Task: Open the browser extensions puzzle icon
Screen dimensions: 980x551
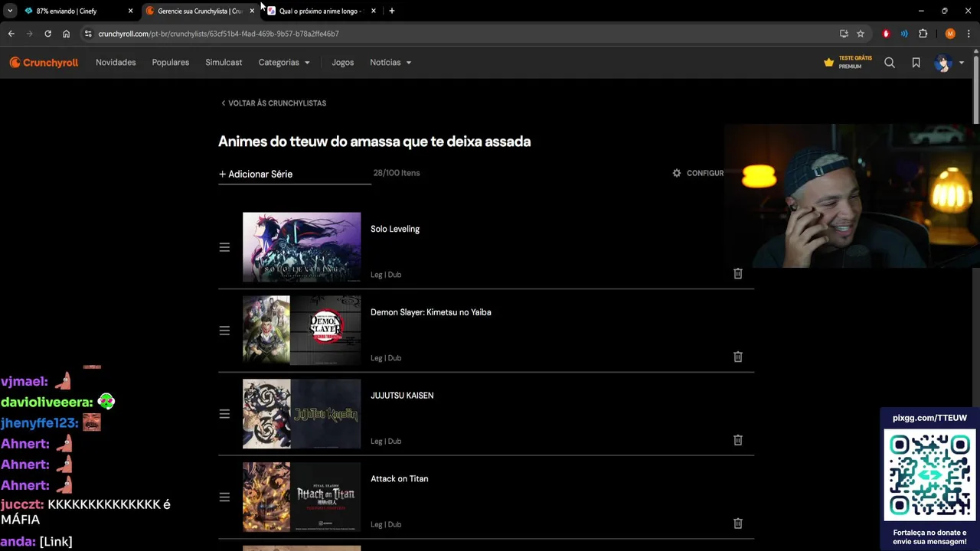Action: pos(923,34)
